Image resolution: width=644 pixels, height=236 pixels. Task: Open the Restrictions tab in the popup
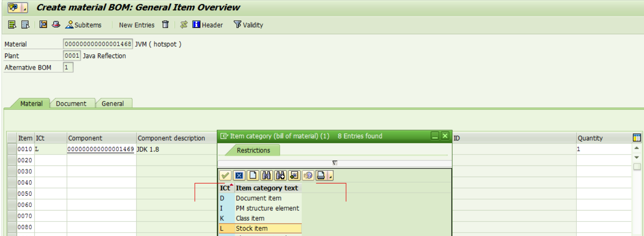(x=253, y=150)
